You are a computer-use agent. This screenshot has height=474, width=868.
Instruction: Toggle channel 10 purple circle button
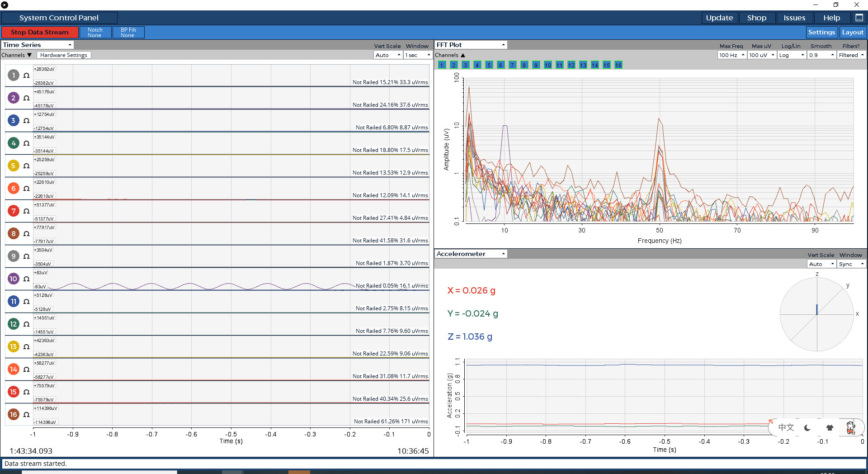click(x=14, y=279)
